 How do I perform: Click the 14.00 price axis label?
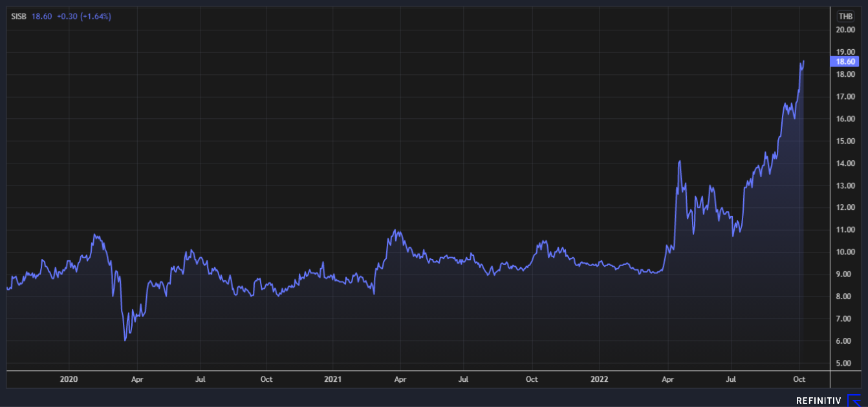(846, 163)
